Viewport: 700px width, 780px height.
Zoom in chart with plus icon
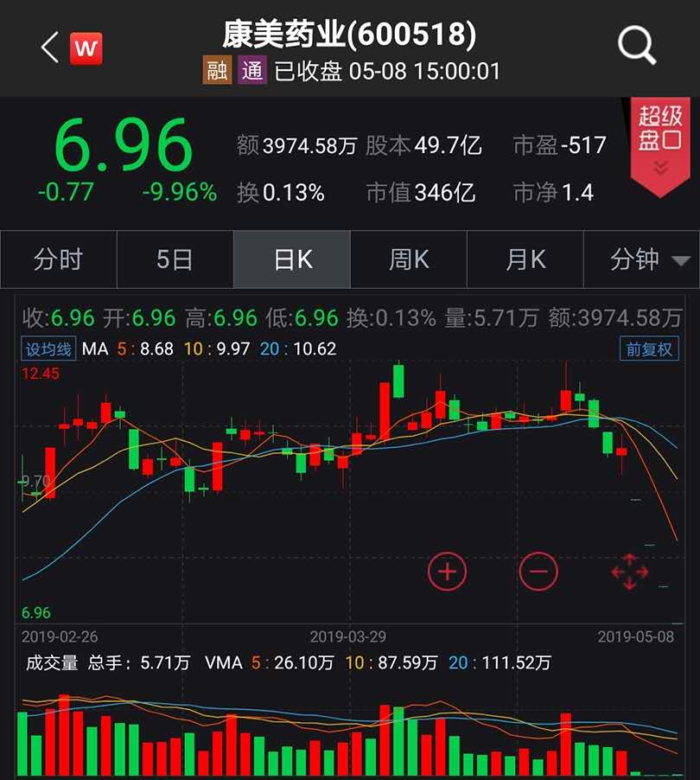tap(447, 572)
